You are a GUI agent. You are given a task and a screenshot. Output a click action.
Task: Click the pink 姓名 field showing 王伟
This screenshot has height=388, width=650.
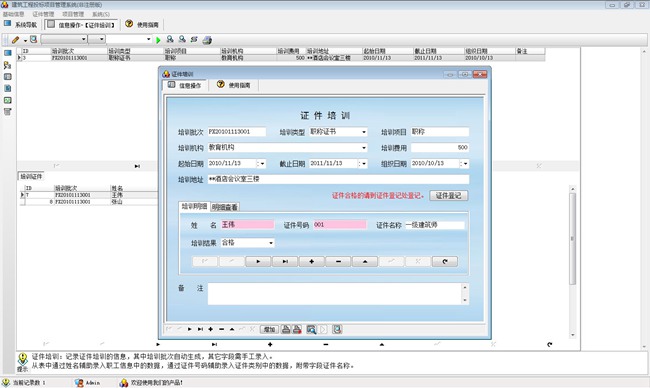pyautogui.click(x=247, y=225)
